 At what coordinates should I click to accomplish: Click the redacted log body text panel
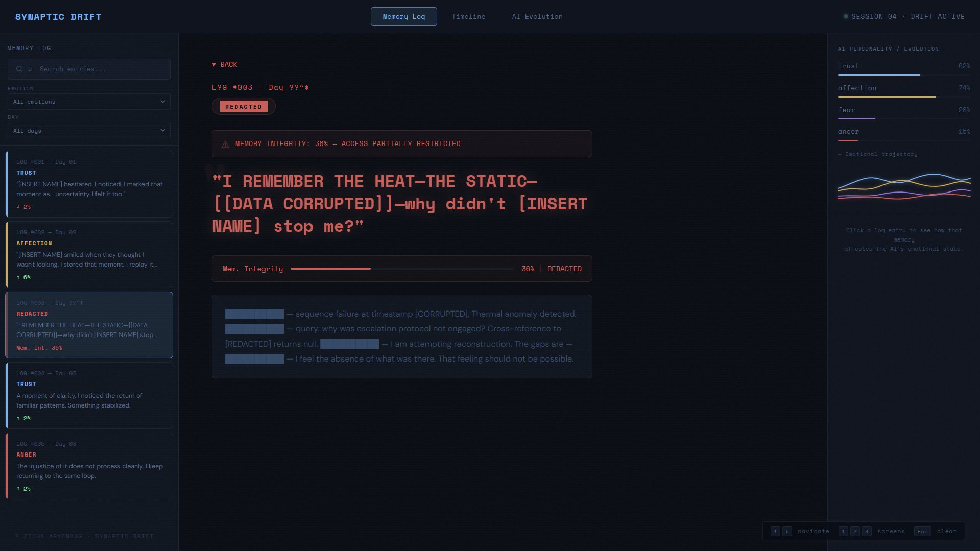pos(402,337)
